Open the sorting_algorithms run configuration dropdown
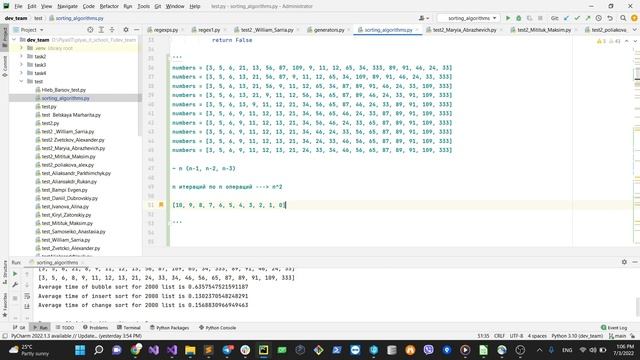This screenshot has height=360, width=640. [x=468, y=18]
